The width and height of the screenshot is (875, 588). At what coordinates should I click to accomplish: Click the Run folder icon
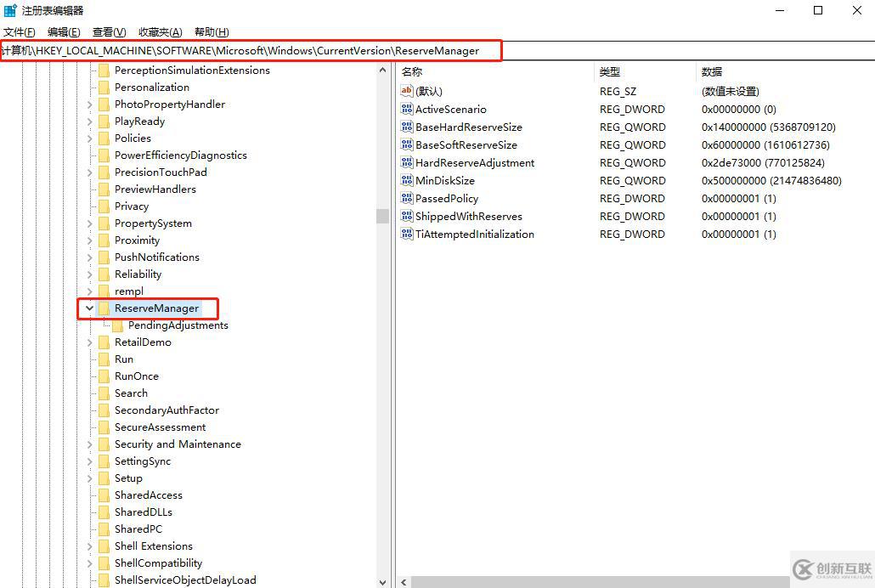click(104, 359)
